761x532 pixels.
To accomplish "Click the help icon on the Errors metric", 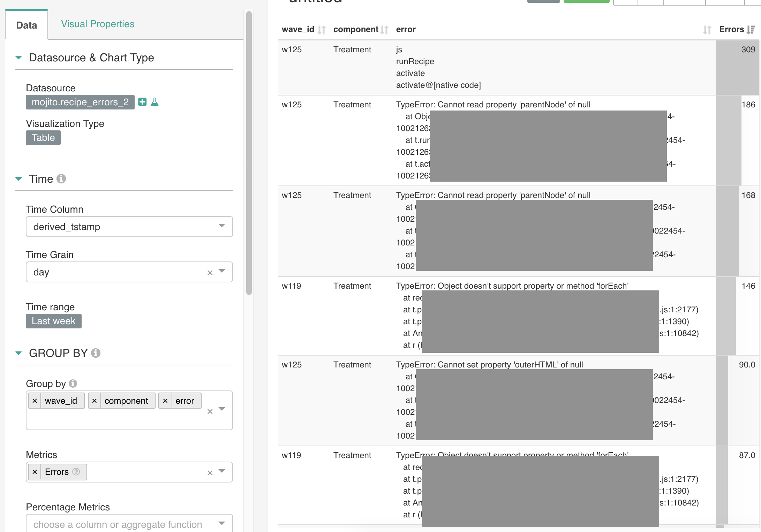I will click(76, 472).
